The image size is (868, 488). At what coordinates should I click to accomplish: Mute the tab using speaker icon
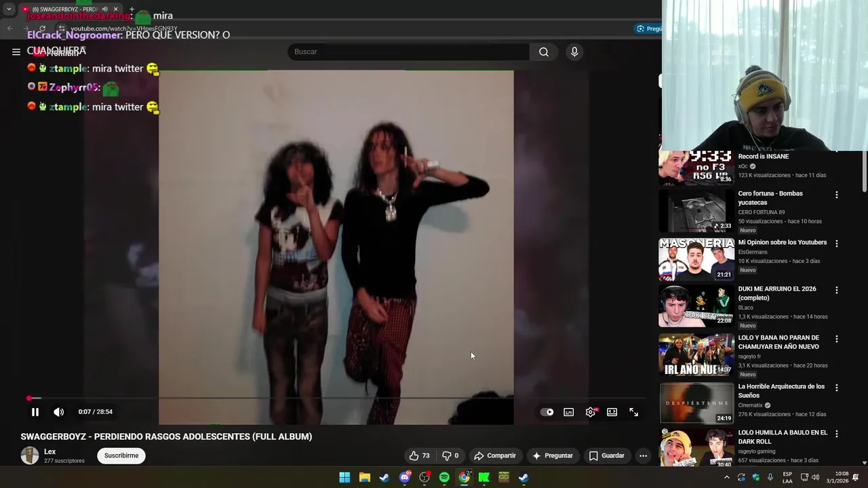[x=104, y=9]
